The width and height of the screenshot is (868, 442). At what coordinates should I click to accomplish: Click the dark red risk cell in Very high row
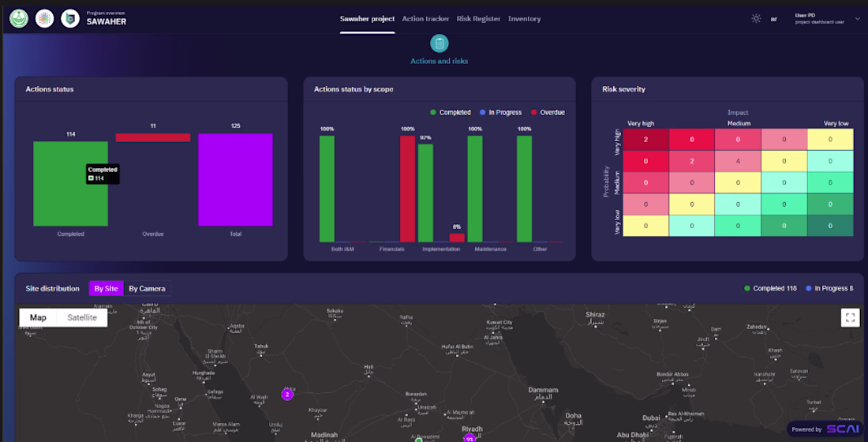pyautogui.click(x=645, y=140)
